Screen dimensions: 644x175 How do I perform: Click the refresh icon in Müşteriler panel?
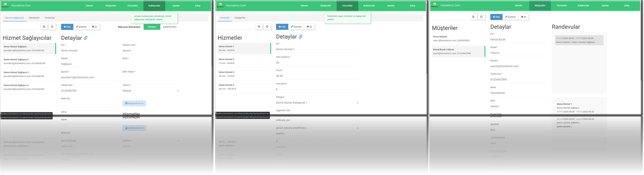[481, 17]
